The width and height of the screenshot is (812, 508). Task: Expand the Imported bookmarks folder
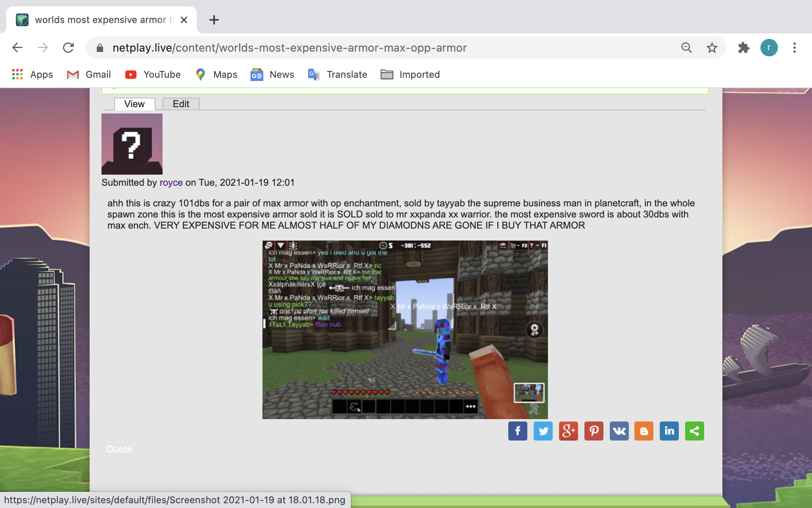410,75
